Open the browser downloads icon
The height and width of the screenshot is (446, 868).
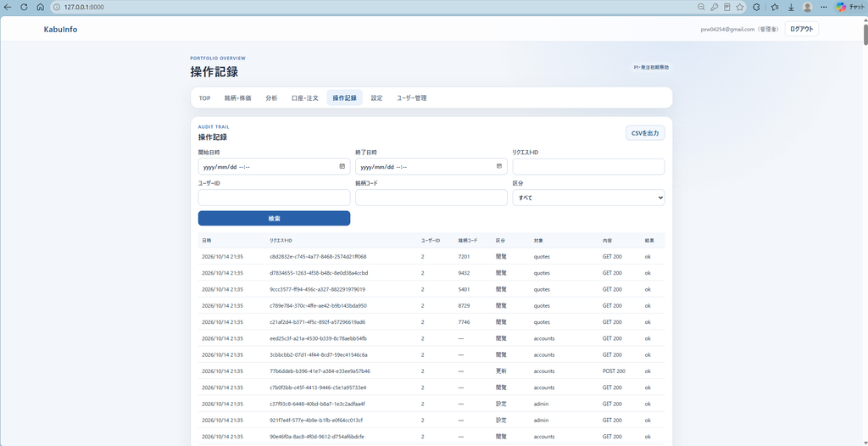click(791, 7)
